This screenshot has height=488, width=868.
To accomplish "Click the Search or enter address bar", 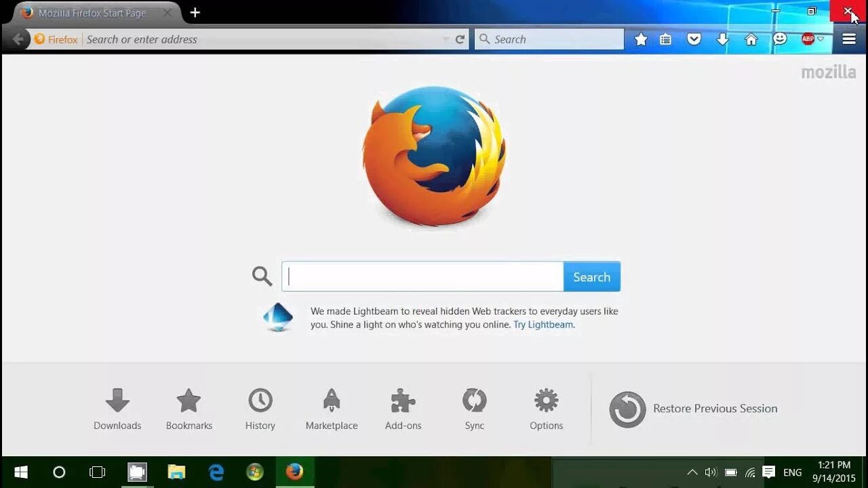I will (x=261, y=39).
